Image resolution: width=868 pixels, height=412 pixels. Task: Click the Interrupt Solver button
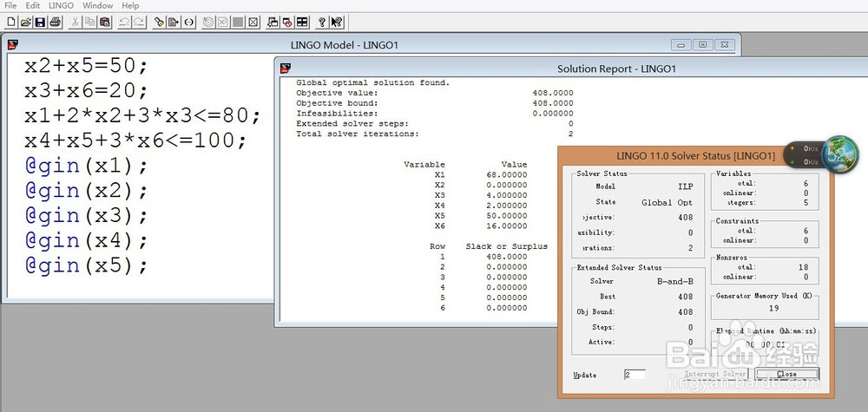click(x=715, y=374)
